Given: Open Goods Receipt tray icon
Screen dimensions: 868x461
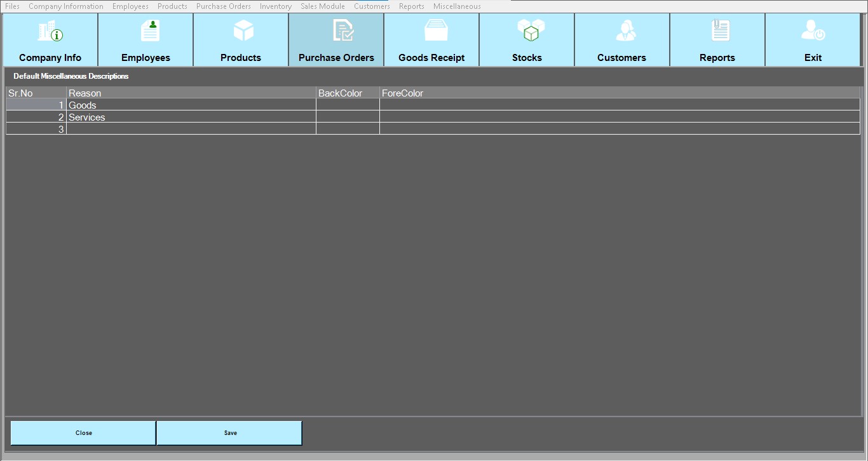Looking at the screenshot, I should pyautogui.click(x=436, y=30).
